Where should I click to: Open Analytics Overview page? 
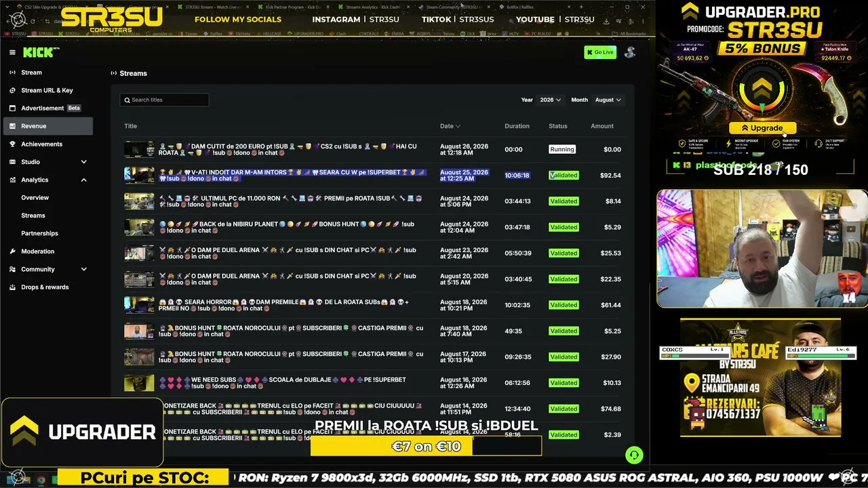pyautogui.click(x=35, y=198)
